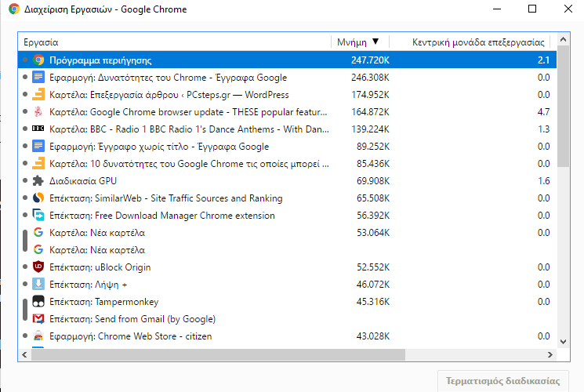Click the vertical scrollbar down arrow
The width and height of the screenshot is (584, 392).
coord(563,341)
